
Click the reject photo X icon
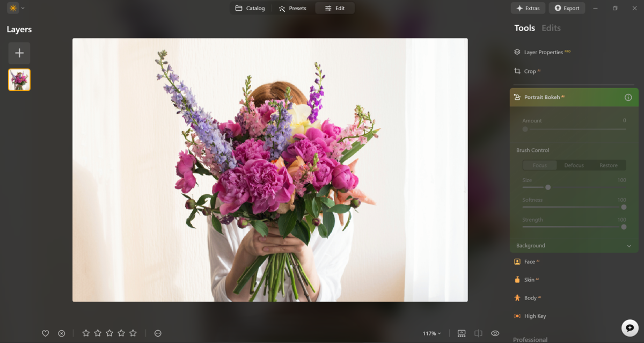pyautogui.click(x=62, y=333)
